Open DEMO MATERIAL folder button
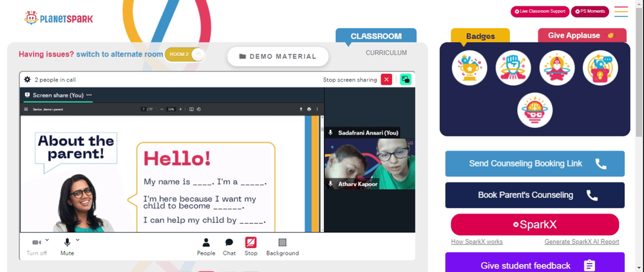 pyautogui.click(x=278, y=57)
